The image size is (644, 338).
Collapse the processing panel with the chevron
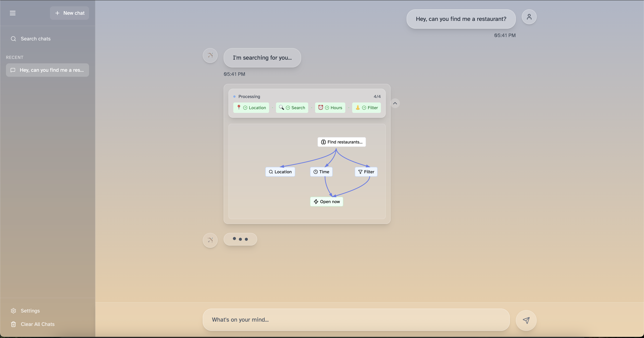click(395, 103)
